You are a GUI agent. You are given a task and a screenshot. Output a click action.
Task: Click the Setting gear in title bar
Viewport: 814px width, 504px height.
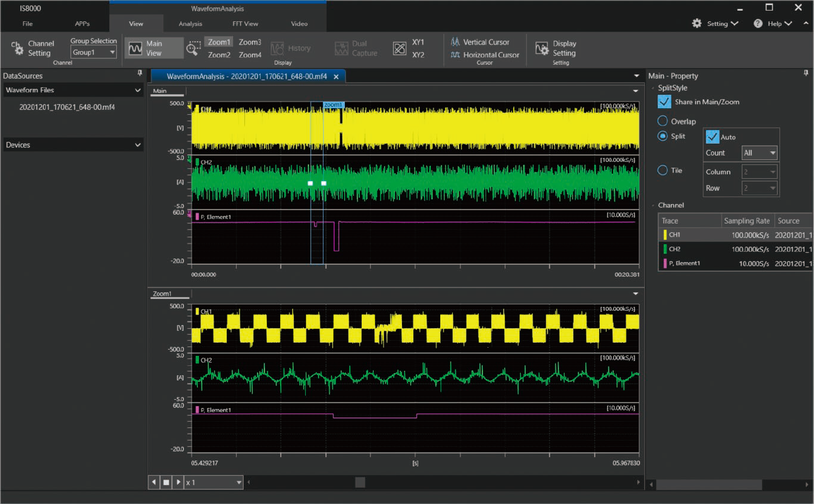click(697, 23)
